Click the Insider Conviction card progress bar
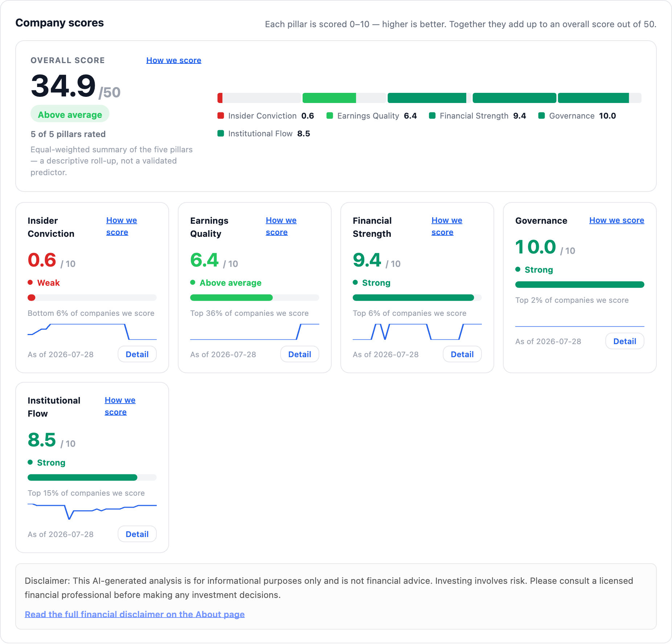Screen dimensions: 672x644 click(92, 298)
